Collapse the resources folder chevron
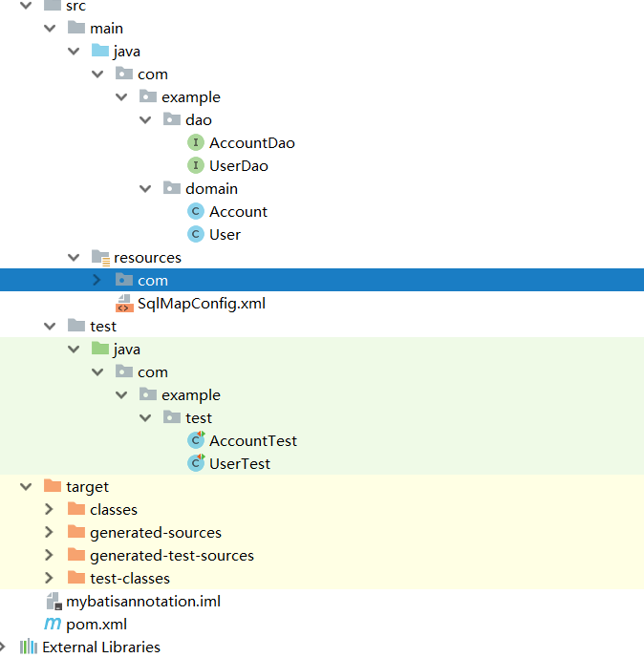The image size is (644, 658). (74, 258)
